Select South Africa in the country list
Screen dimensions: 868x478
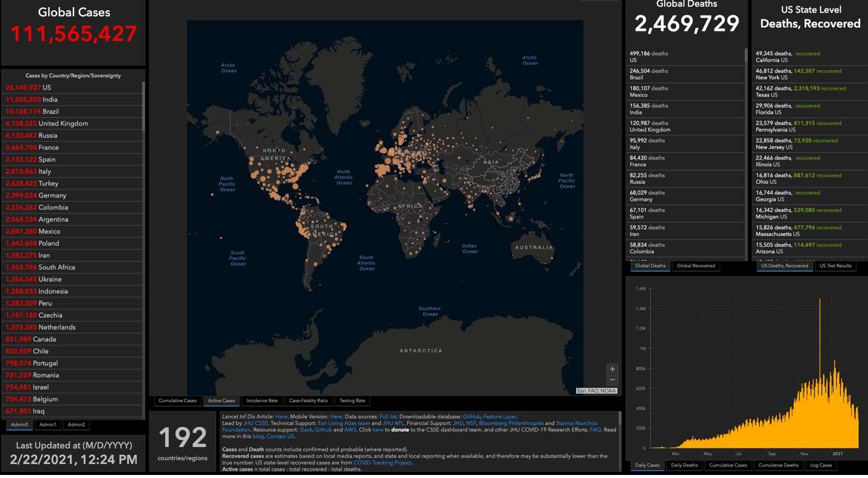point(72,267)
